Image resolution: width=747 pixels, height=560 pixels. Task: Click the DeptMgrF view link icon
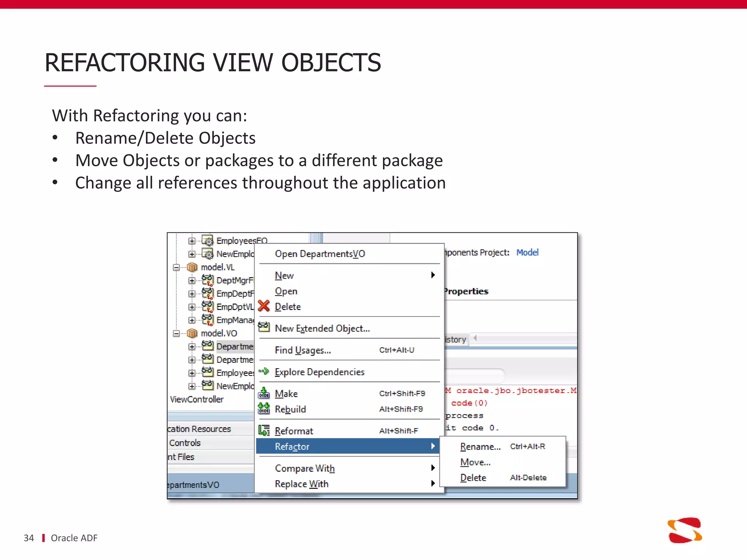208,280
